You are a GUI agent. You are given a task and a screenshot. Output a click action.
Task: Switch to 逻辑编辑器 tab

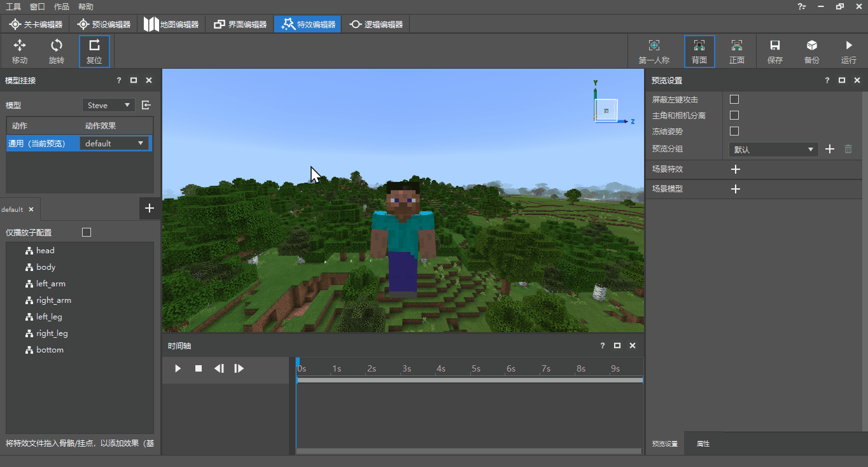(x=376, y=24)
